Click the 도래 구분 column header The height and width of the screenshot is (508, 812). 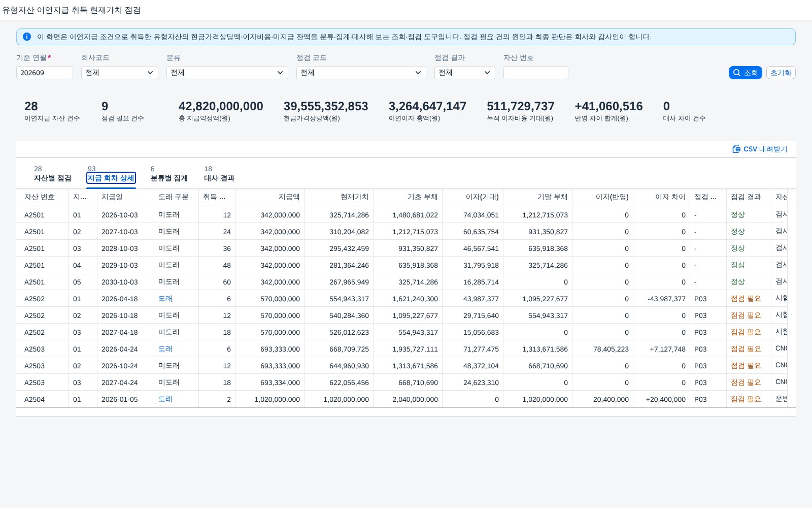click(176, 197)
